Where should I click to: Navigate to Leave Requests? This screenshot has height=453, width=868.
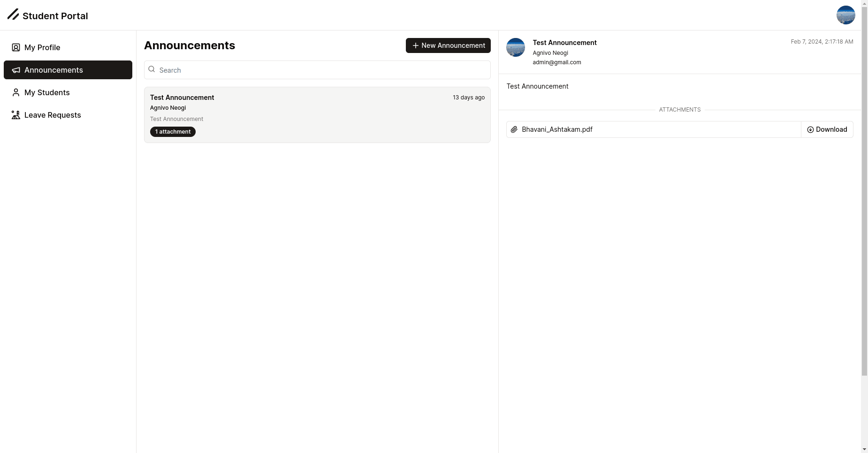tap(53, 115)
